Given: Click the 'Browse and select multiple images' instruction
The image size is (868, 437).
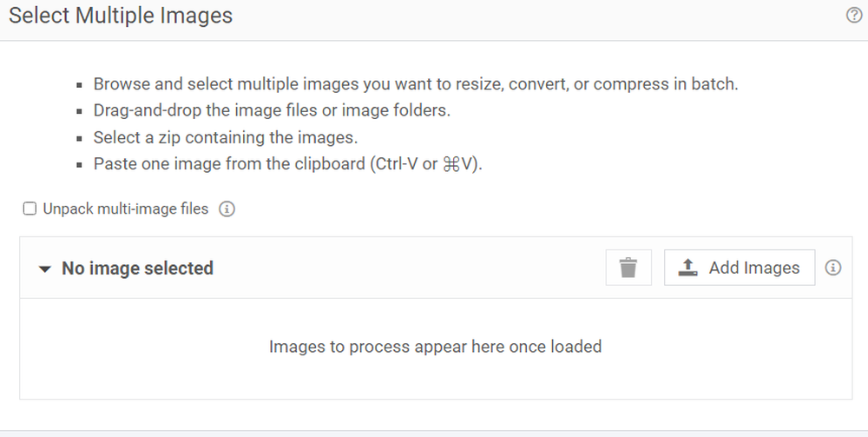Looking at the screenshot, I should [416, 84].
